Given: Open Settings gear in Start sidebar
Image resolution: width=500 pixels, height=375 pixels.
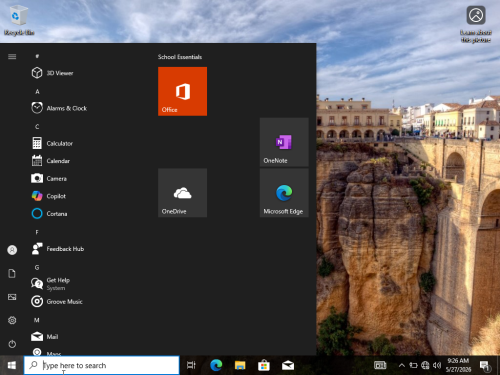Looking at the screenshot, I should click(x=12, y=320).
